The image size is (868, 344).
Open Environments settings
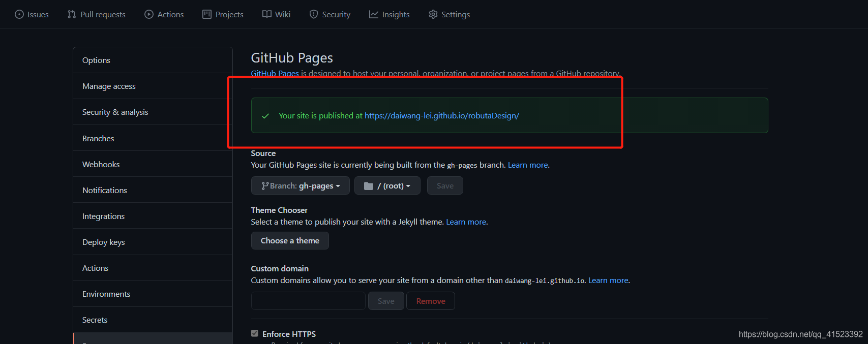tap(153, 294)
